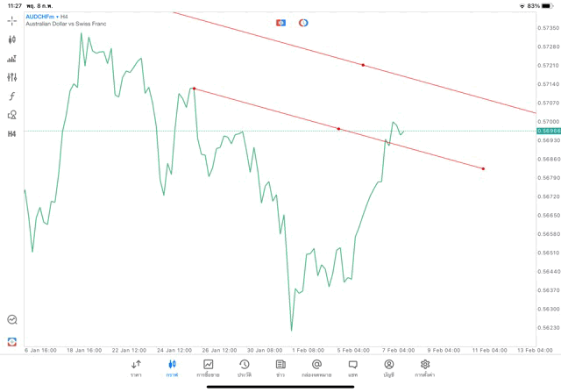This screenshot has height=392, width=561.
Task: Switch to the ราคา (Quotes) tab
Action: coord(136,367)
